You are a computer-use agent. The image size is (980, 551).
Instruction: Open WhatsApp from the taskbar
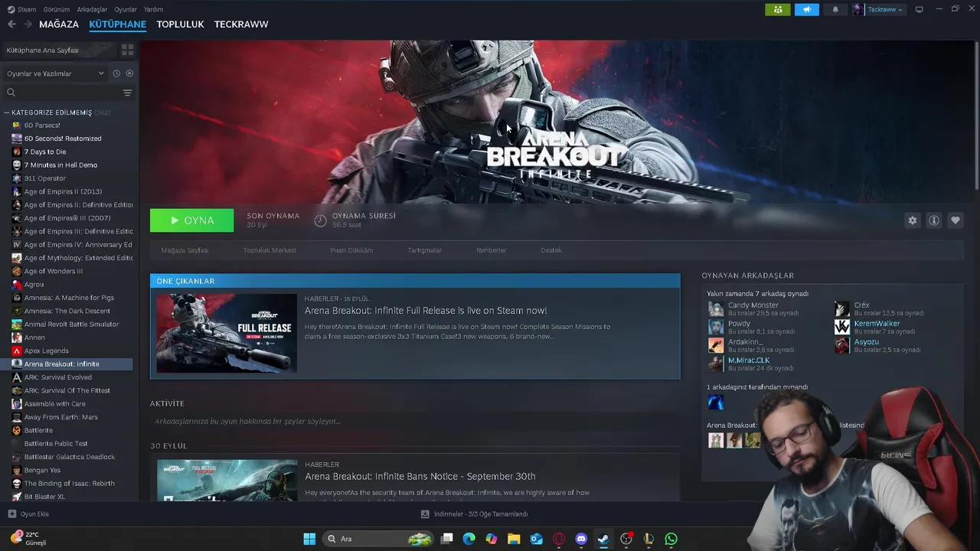671,539
